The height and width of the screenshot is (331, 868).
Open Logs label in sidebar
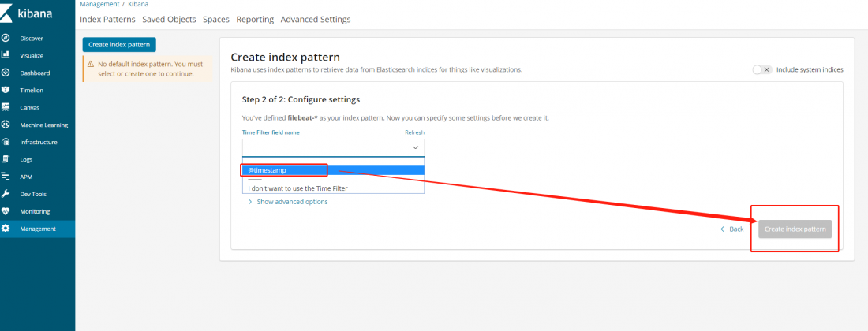pyautogui.click(x=26, y=160)
